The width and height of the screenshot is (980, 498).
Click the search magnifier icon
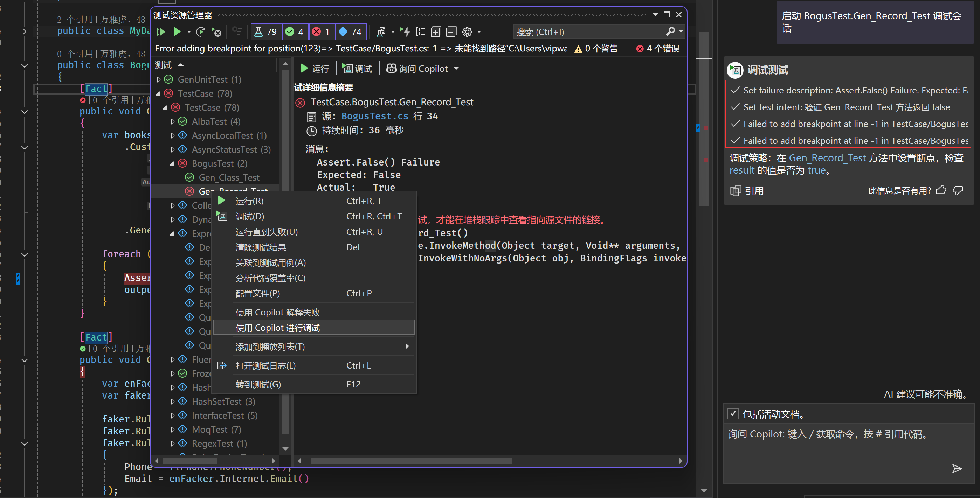pos(670,31)
